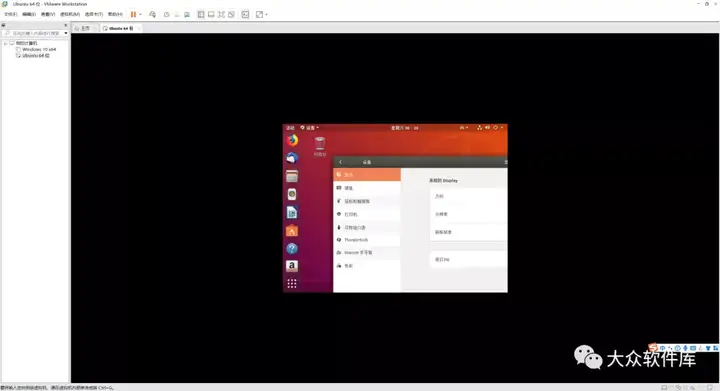Launch Thunderbird Mail from the Ubuntu dock
Viewport: 720px width, 391px height.
pyautogui.click(x=292, y=158)
